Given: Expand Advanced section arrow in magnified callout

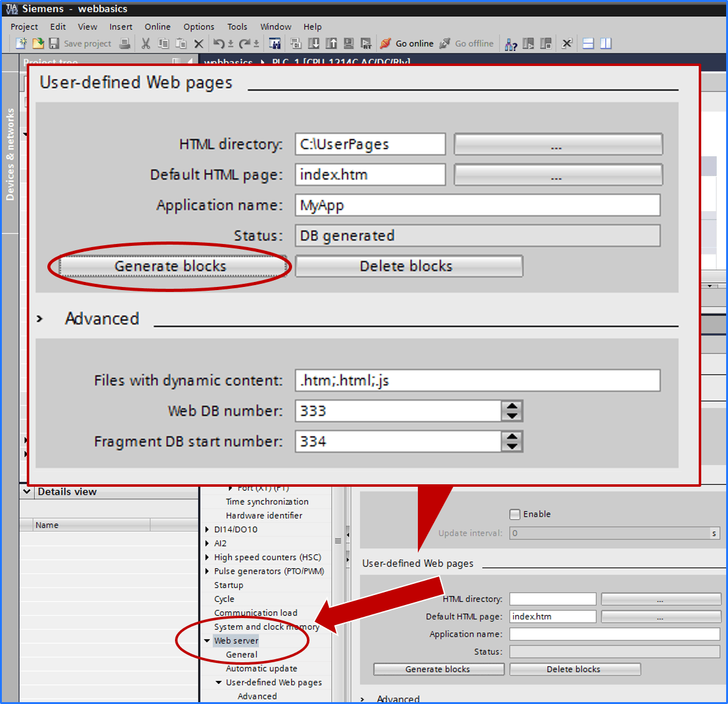Looking at the screenshot, I should click(40, 319).
